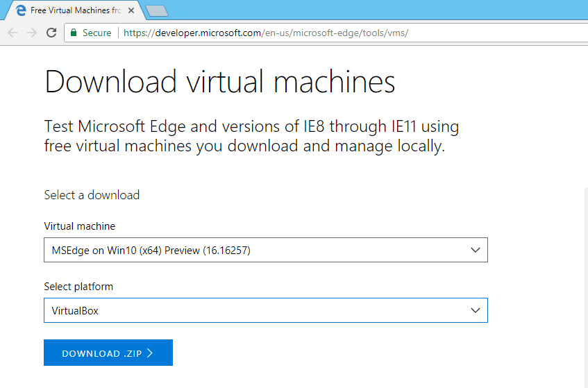Click the 'Download virtual machines' heading

click(x=220, y=81)
